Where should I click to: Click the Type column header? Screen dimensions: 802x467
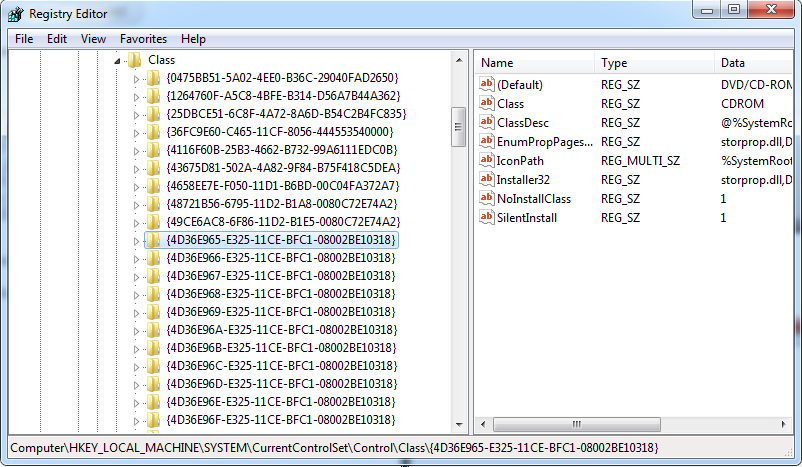tap(654, 63)
